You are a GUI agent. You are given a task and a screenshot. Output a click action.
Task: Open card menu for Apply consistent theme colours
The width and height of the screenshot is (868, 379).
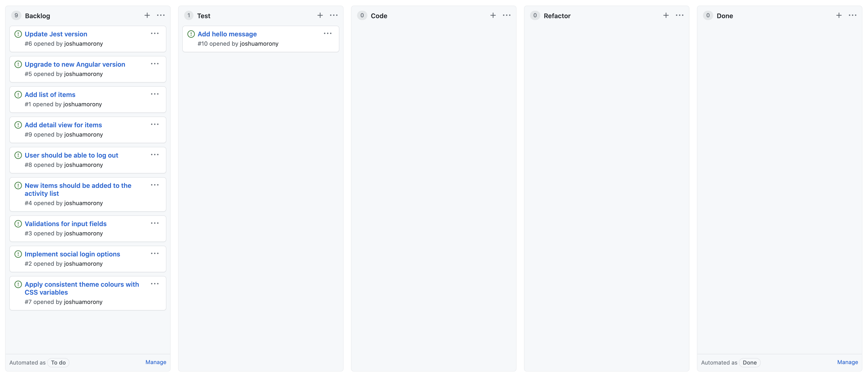[155, 284]
